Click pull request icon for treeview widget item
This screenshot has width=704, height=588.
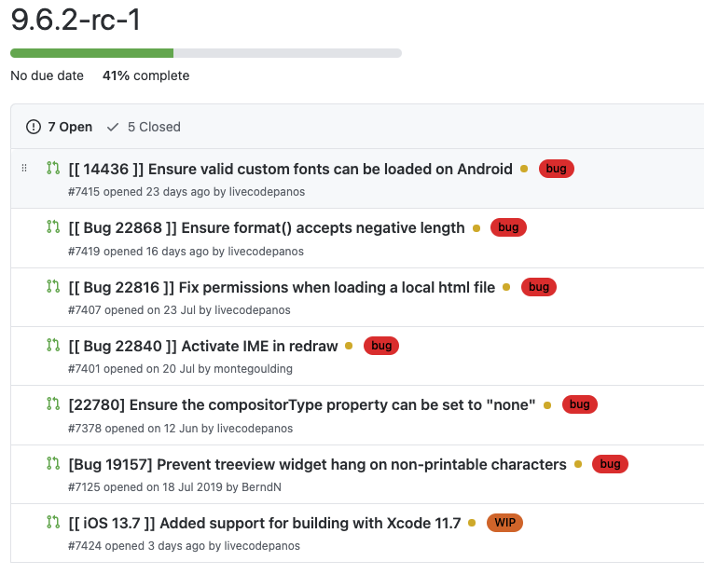coord(53,463)
